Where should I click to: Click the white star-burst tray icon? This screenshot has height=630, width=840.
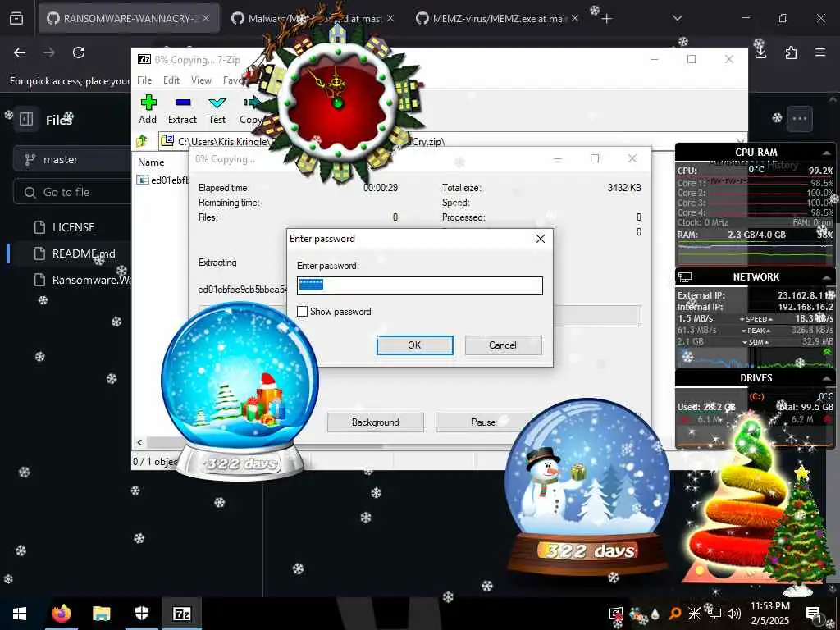pyautogui.click(x=694, y=614)
